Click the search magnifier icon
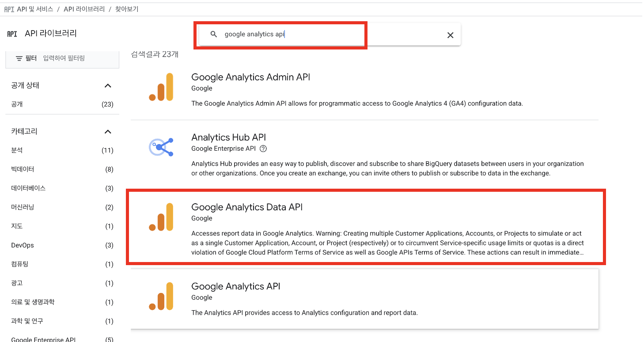Image resolution: width=644 pixels, height=342 pixels. coord(214,34)
